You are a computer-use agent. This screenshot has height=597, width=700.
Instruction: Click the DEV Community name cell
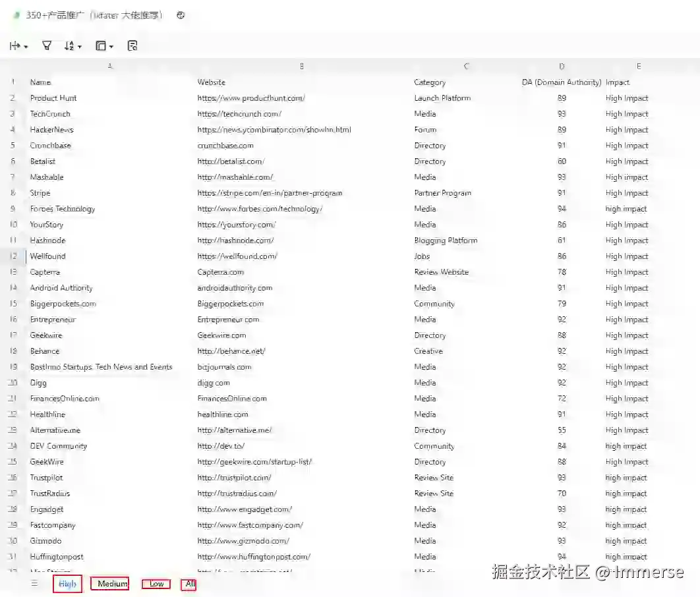tap(59, 445)
